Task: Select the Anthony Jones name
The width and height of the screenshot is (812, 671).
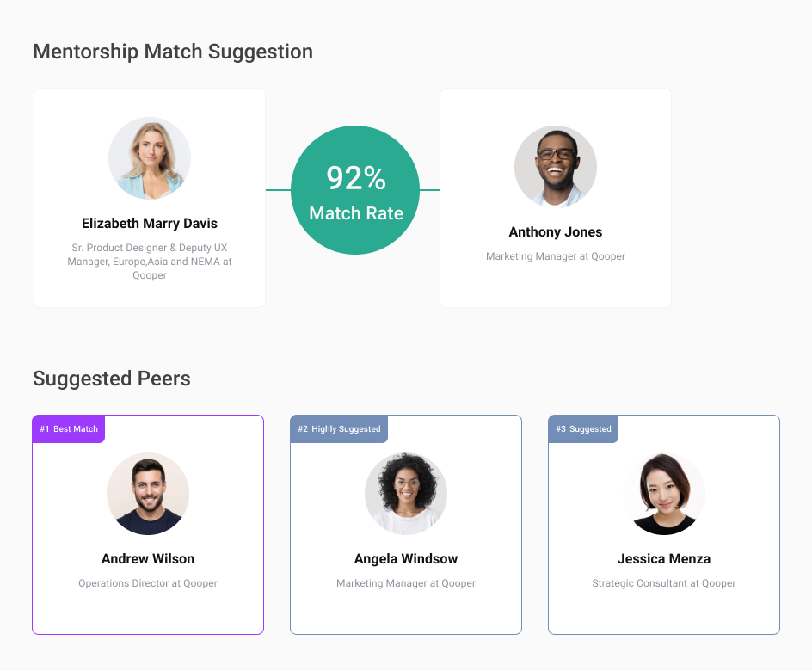Action: pyautogui.click(x=556, y=232)
